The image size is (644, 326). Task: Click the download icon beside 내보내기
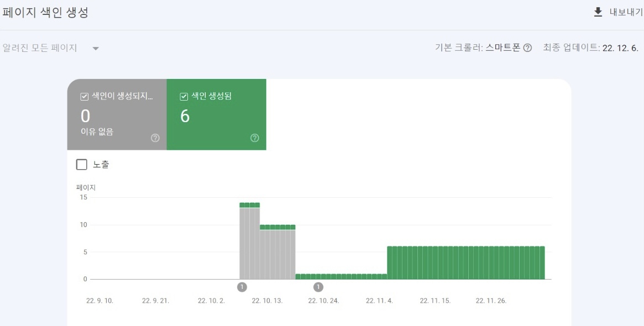pos(598,12)
